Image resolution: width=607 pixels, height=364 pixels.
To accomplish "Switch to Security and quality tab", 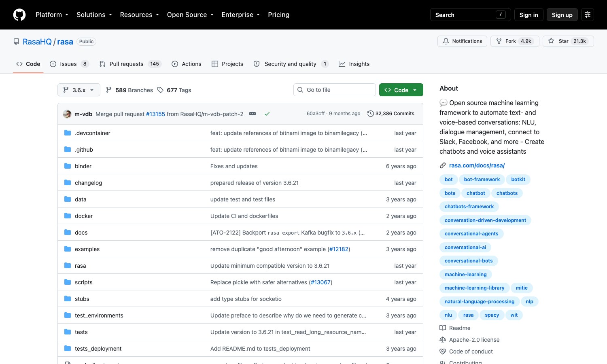I will pos(291,64).
